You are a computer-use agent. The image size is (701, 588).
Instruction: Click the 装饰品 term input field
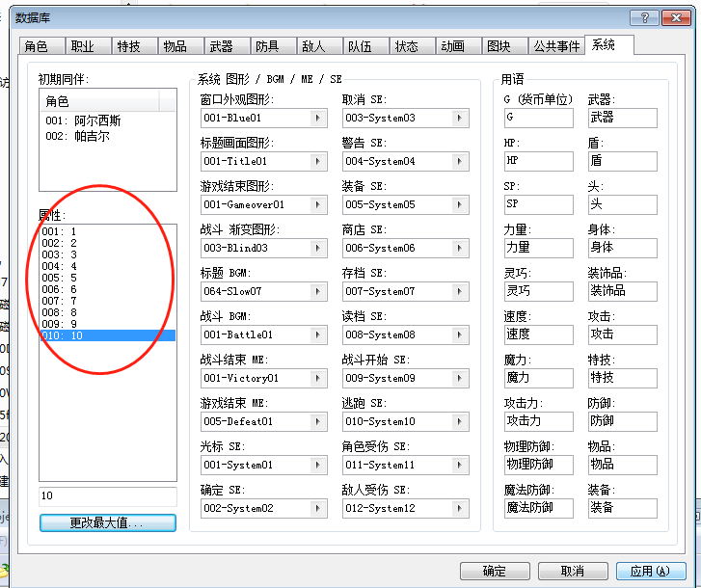(x=622, y=291)
